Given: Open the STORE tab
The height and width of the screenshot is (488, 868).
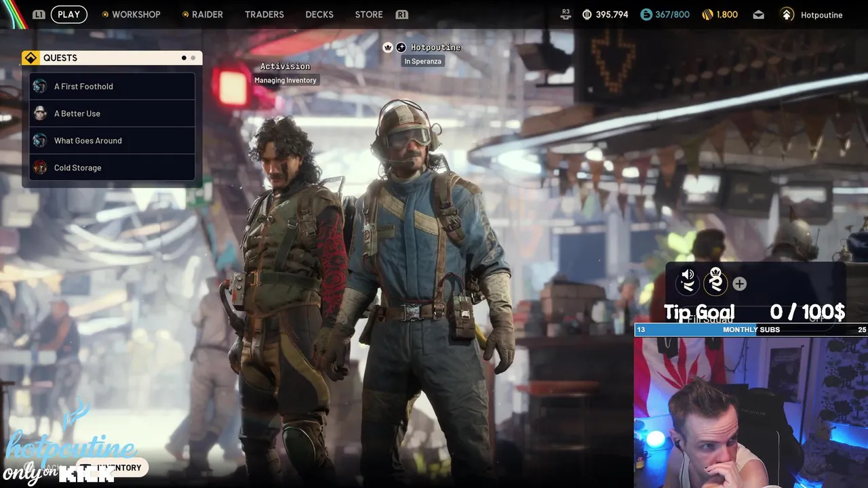Looking at the screenshot, I should 369,14.
